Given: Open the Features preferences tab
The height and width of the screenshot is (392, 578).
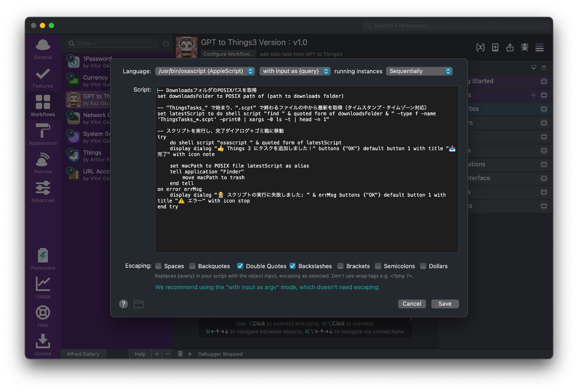Looking at the screenshot, I should 43,78.
